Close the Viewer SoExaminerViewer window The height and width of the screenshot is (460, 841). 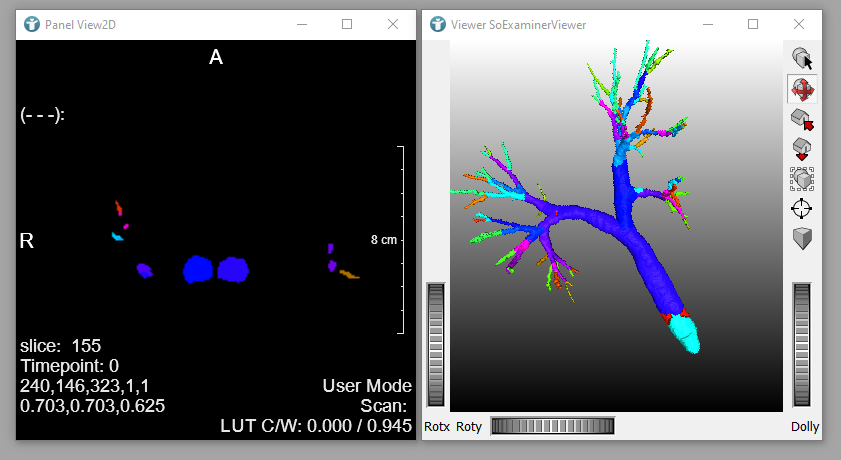click(x=799, y=24)
